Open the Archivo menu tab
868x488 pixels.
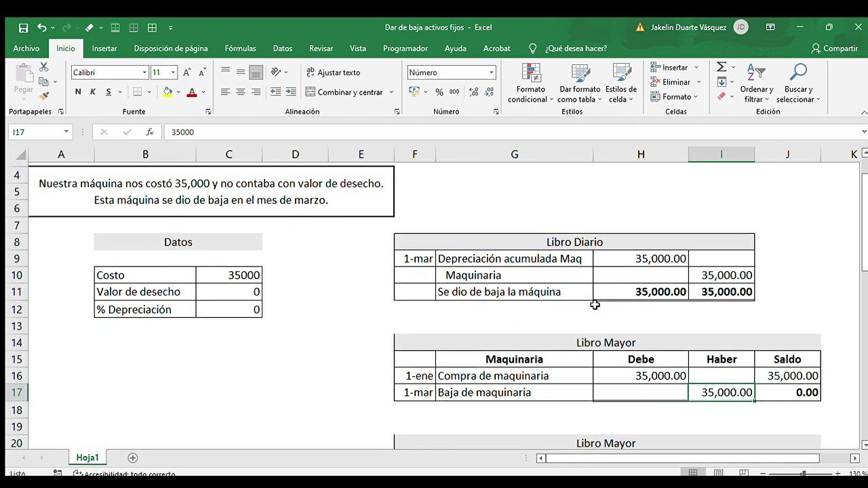pyautogui.click(x=26, y=49)
